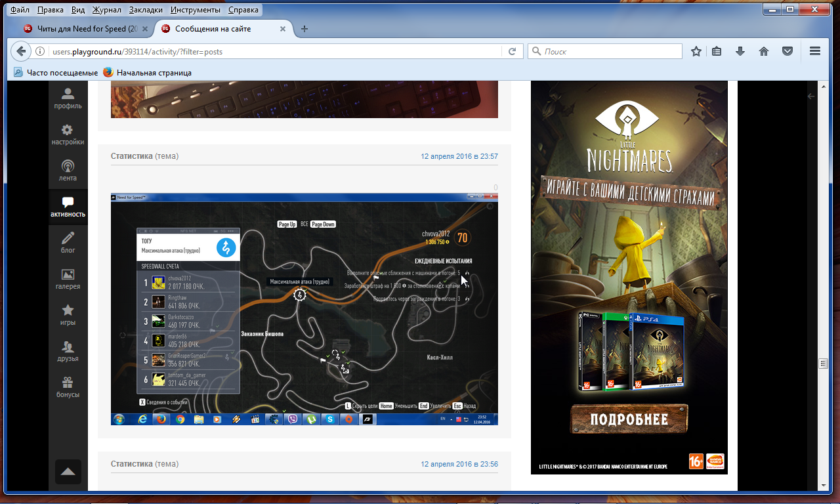Open the настройки settings gear

68,135
